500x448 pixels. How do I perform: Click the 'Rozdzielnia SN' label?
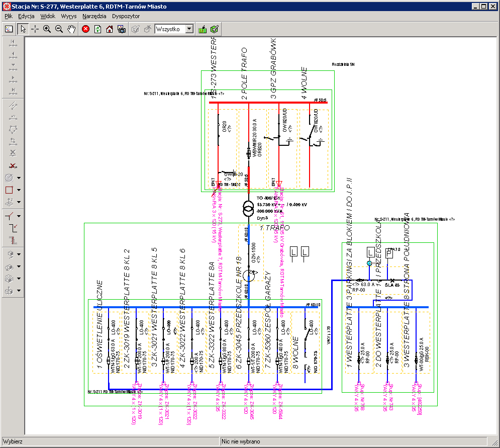(x=343, y=64)
